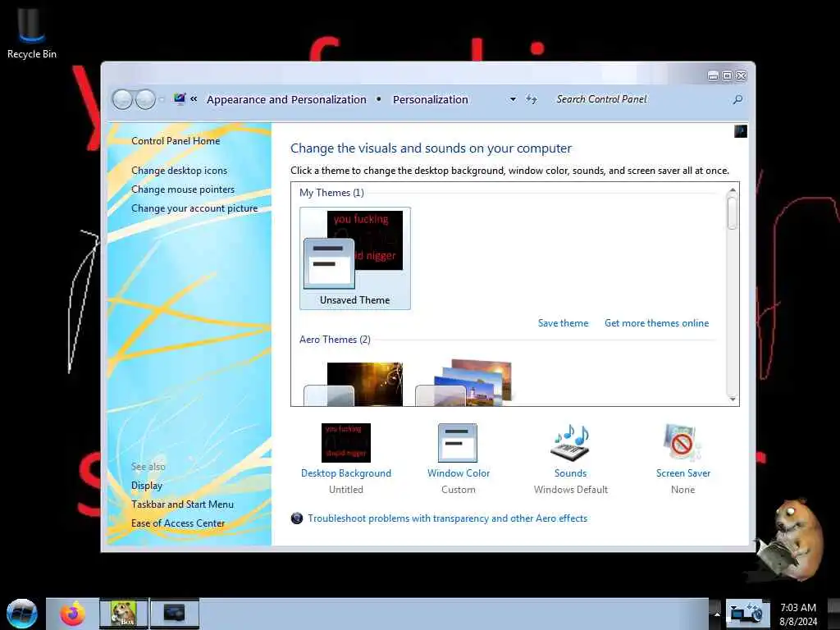Click the themes list scroll up arrow

pyautogui.click(x=733, y=190)
